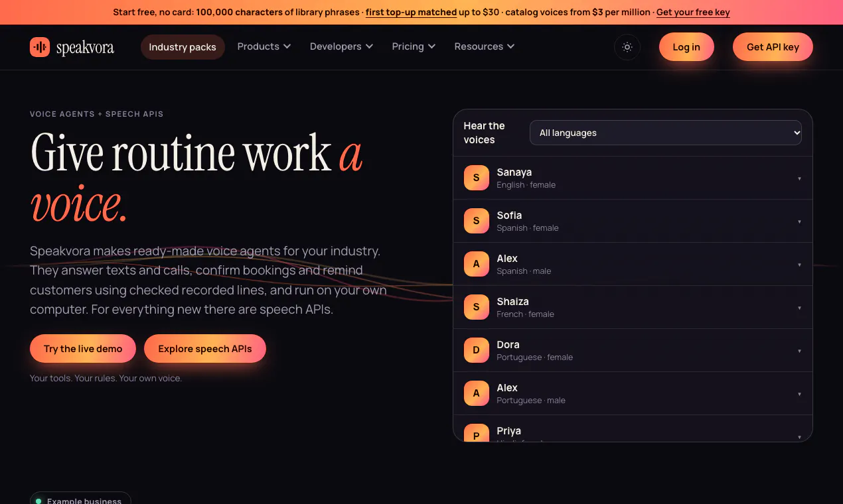Click the Shaiza voice avatar
Image resolution: width=843 pixels, height=504 pixels.
pos(477,307)
